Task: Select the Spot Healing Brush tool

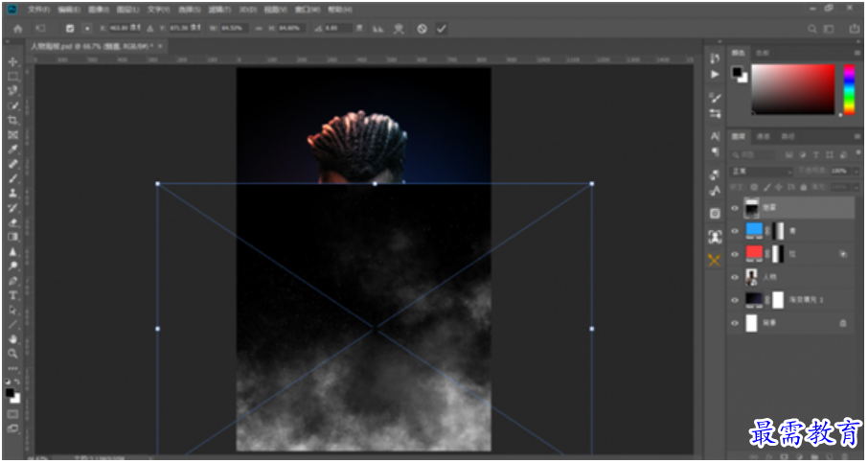Action: tap(12, 164)
